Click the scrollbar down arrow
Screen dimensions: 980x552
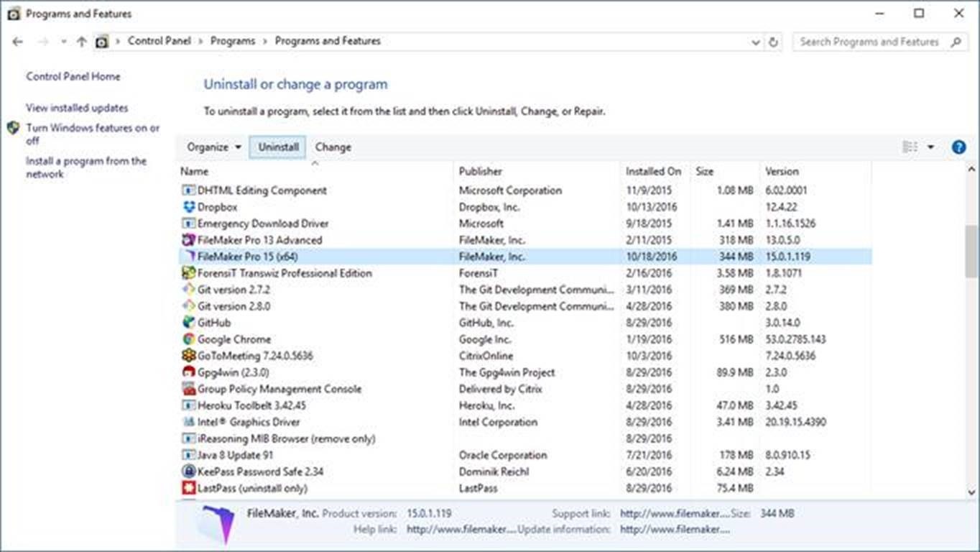click(x=971, y=492)
